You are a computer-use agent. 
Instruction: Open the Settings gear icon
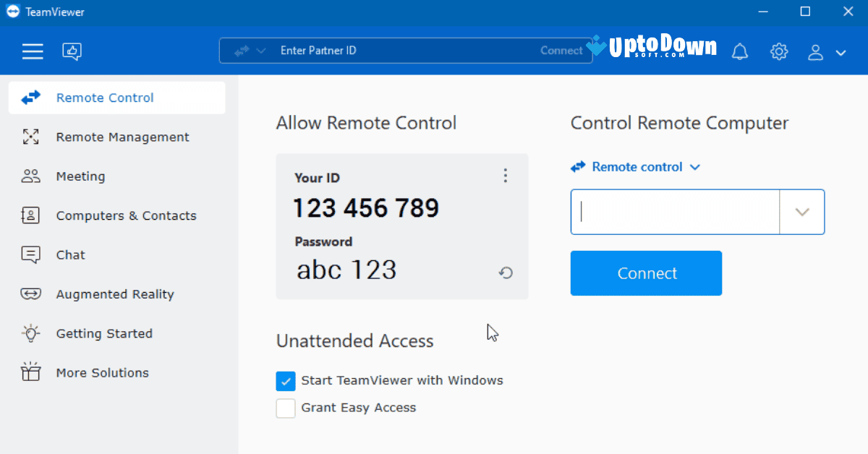tap(778, 51)
